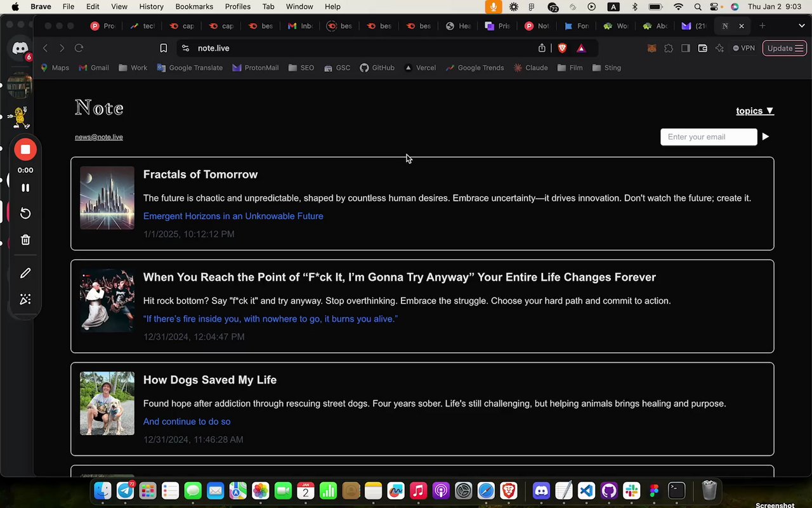Open Brave Rewards triangle icon
Screen dimensions: 812x508
(x=581, y=48)
